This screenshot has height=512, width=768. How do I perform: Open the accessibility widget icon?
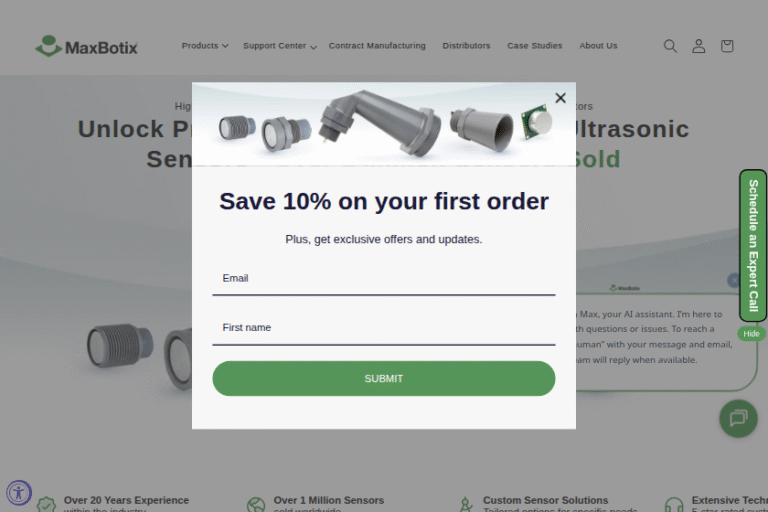(x=19, y=492)
